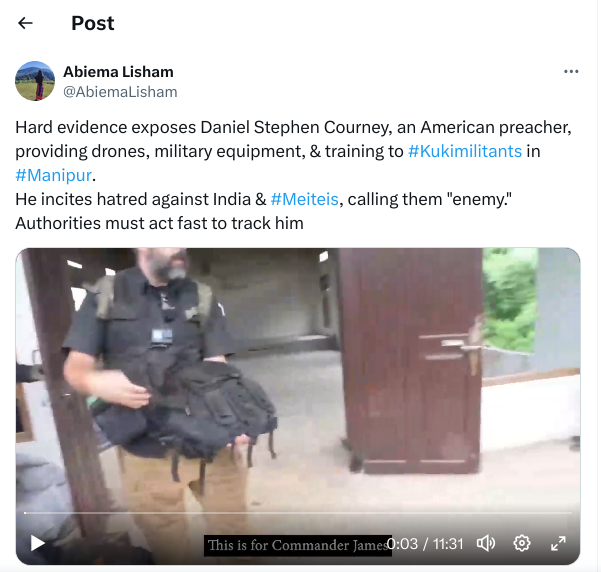Click the Post heading at top
The height and width of the screenshot is (572, 601).
(x=93, y=23)
